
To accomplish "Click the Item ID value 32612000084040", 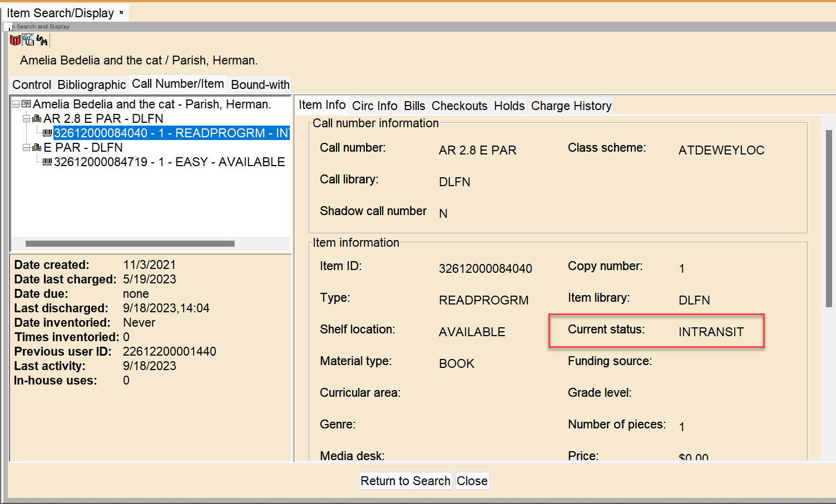I will pyautogui.click(x=486, y=268).
